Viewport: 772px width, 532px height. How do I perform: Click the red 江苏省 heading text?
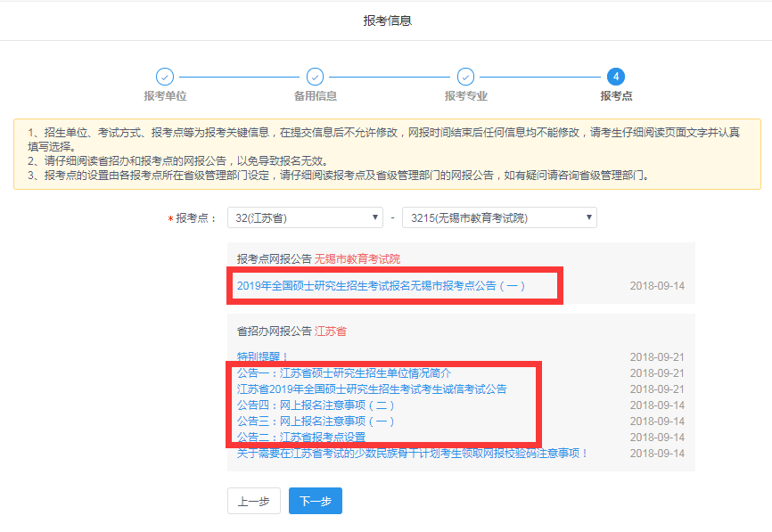331,331
